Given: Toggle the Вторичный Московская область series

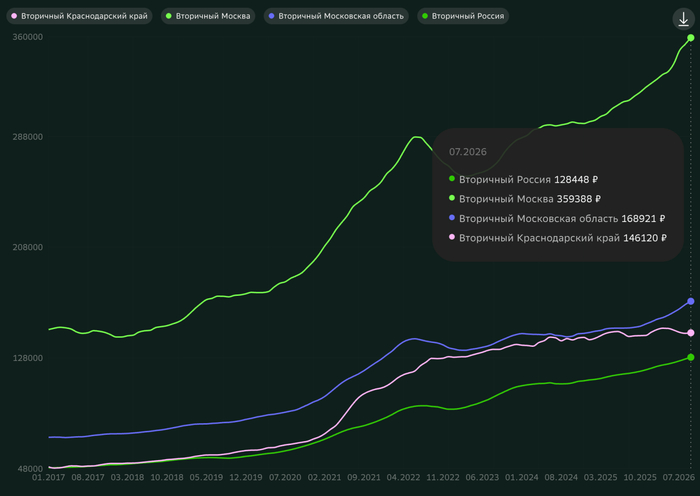Looking at the screenshot, I should pos(336,16).
